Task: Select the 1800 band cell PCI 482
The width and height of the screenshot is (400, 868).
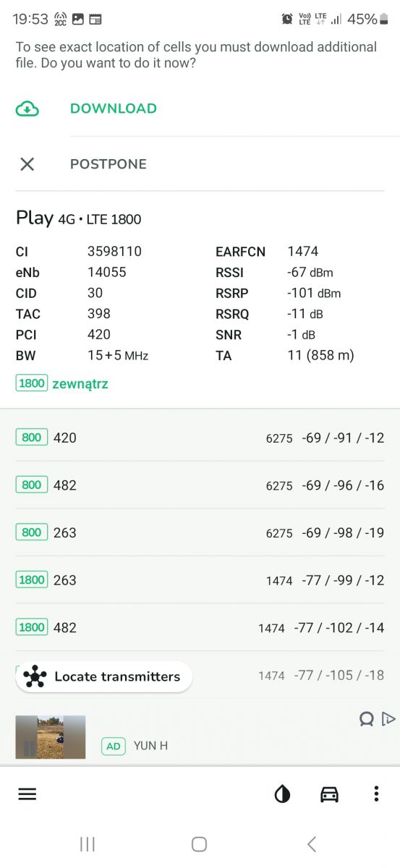Action: coord(200,627)
